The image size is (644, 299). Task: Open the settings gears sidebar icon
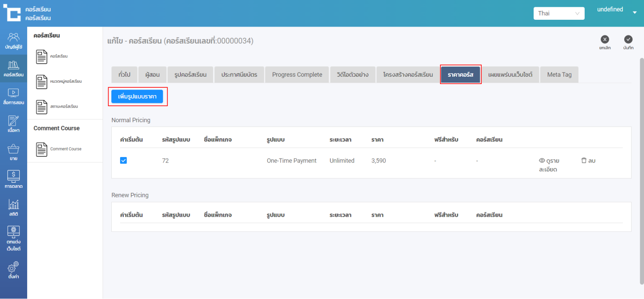pyautogui.click(x=13, y=267)
